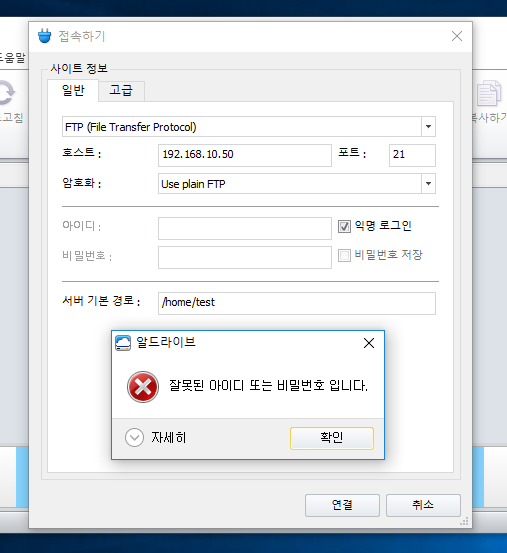The height and width of the screenshot is (553, 507).
Task: Click the 비밀번호 input field
Action: tap(245, 257)
